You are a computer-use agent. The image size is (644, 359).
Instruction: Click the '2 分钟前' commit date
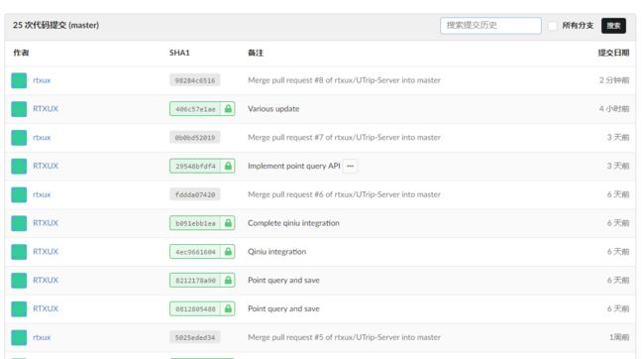click(614, 80)
